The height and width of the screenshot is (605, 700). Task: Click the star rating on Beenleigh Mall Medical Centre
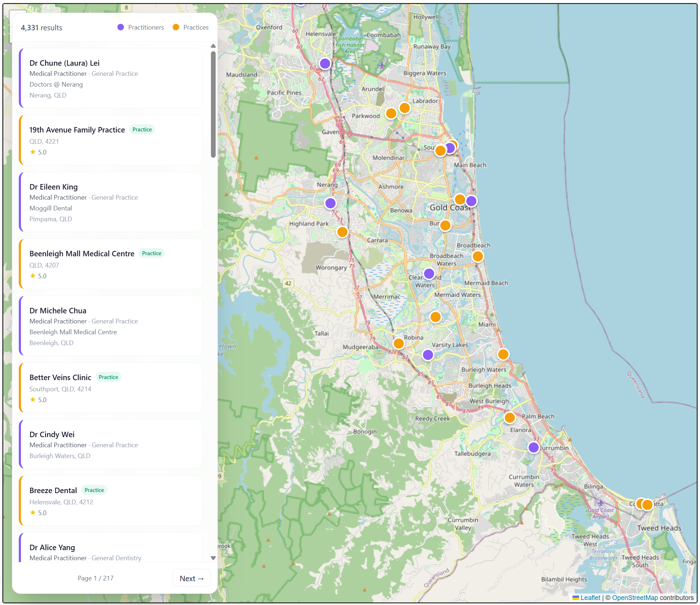pyautogui.click(x=38, y=276)
